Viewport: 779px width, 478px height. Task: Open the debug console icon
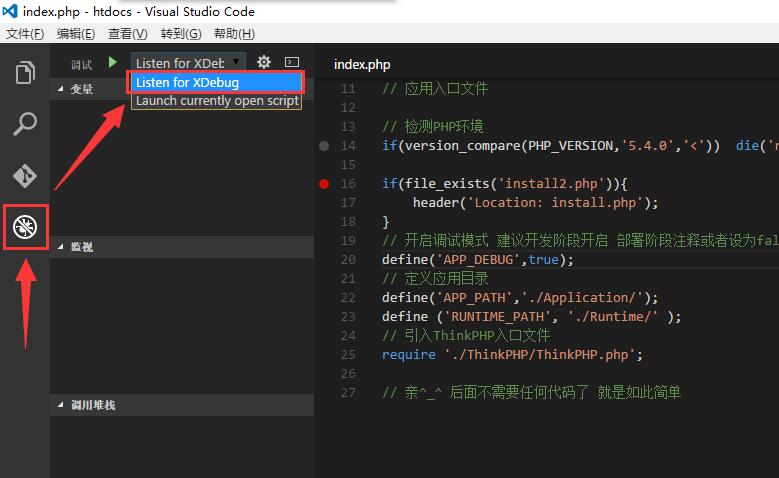[292, 62]
